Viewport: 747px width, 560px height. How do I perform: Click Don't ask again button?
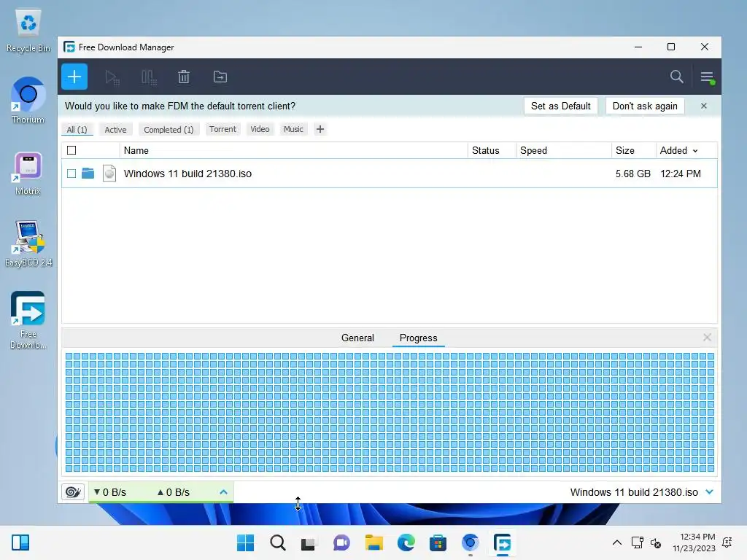tap(645, 106)
